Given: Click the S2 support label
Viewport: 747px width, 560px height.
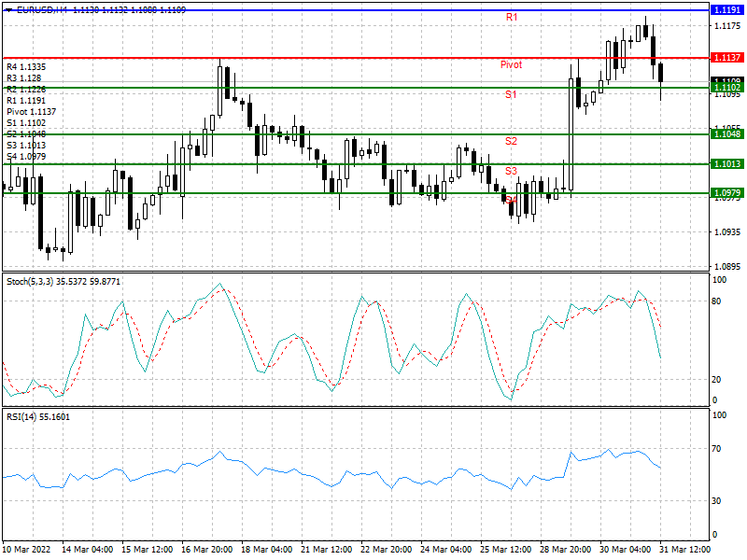Looking at the screenshot, I should pyautogui.click(x=512, y=141).
